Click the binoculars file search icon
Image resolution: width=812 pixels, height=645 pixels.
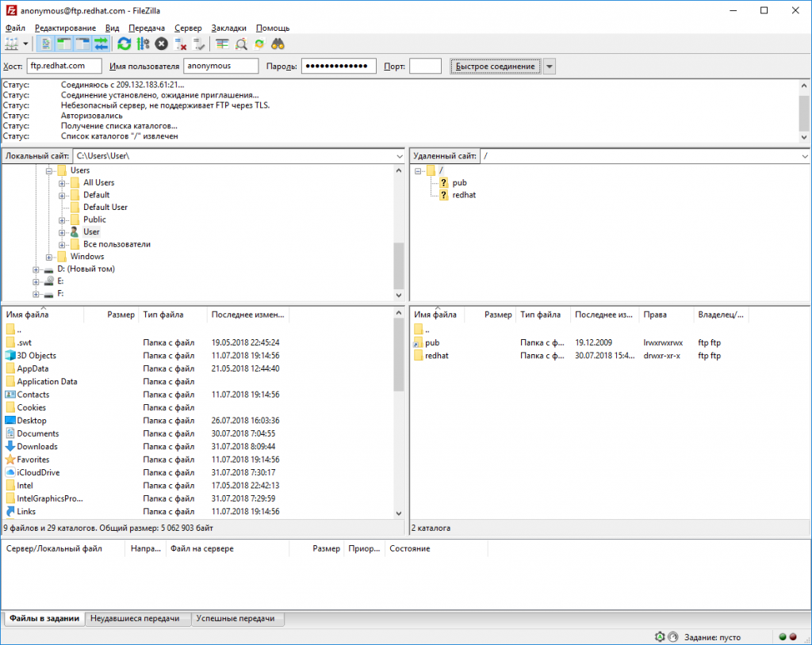point(278,44)
